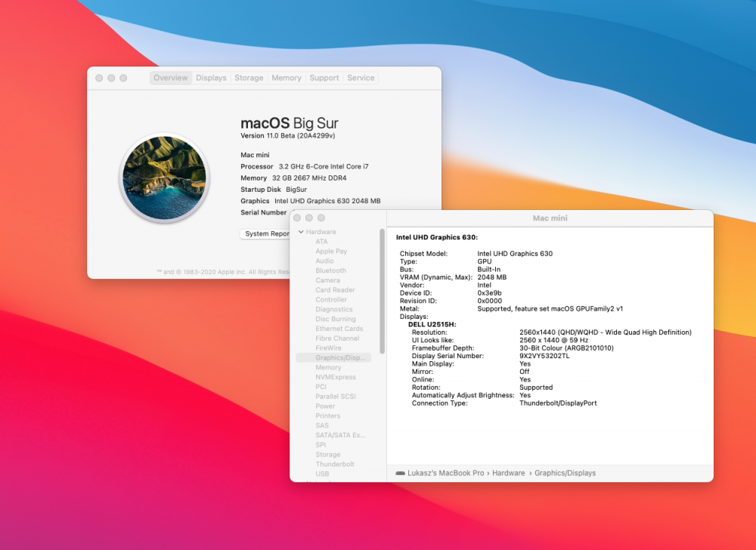Click the Intel UHD Graphics 630 heading
756x550 pixels.
point(437,237)
